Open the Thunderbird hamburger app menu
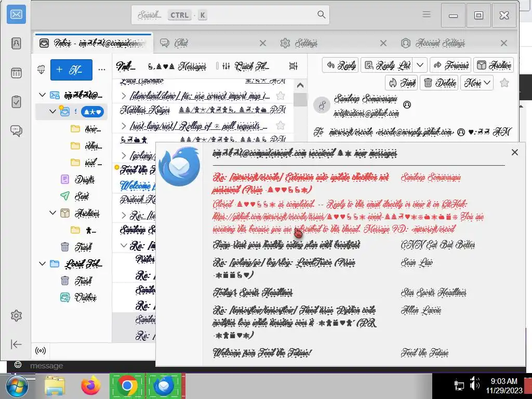Image resolution: width=532 pixels, height=399 pixels. pos(427,14)
